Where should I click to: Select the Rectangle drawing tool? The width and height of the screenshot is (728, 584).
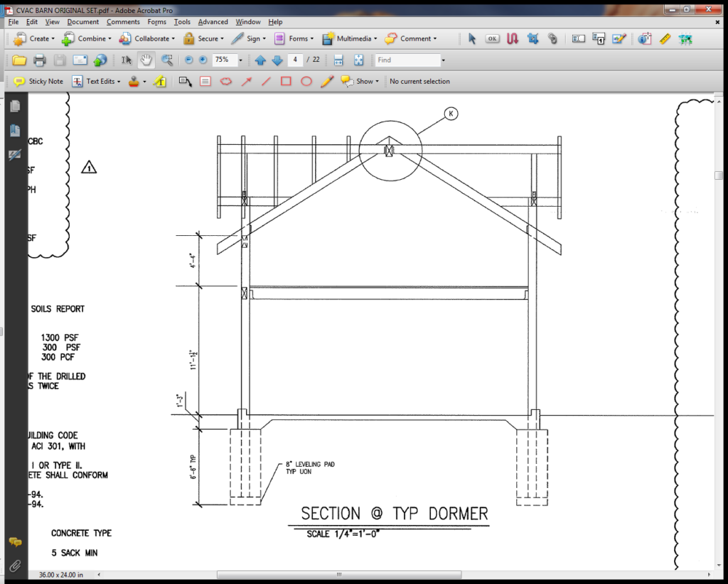tap(286, 82)
